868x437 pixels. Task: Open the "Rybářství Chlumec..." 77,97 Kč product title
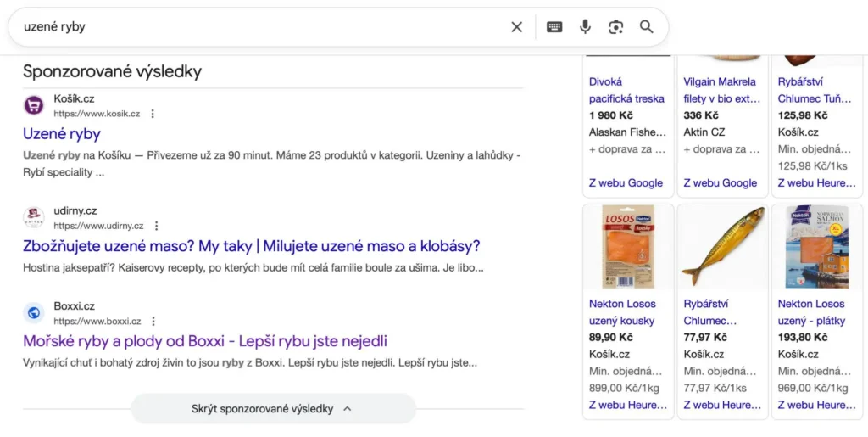click(x=710, y=312)
